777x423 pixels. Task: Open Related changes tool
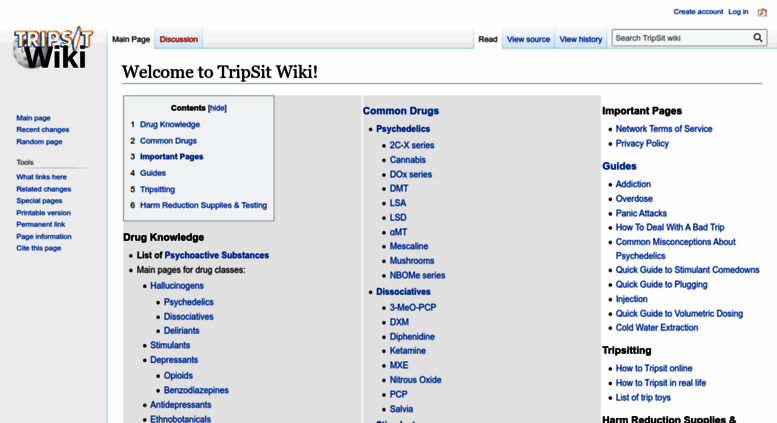[x=44, y=189]
